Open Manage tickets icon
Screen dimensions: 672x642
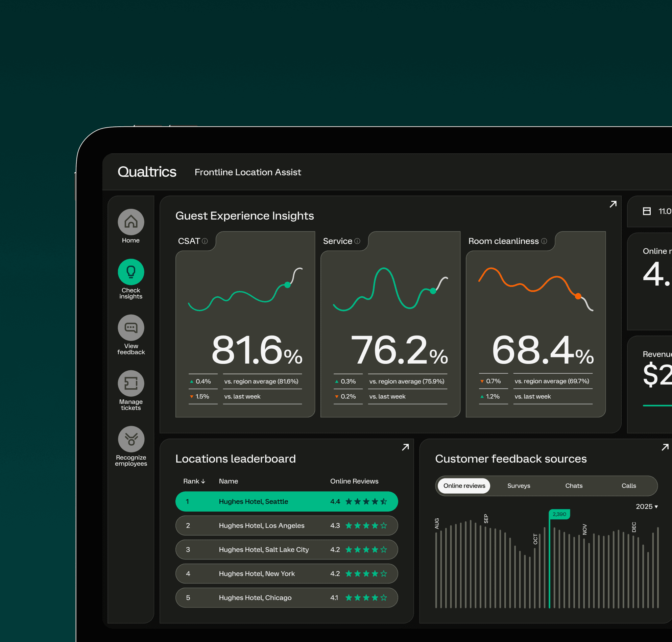coord(131,383)
